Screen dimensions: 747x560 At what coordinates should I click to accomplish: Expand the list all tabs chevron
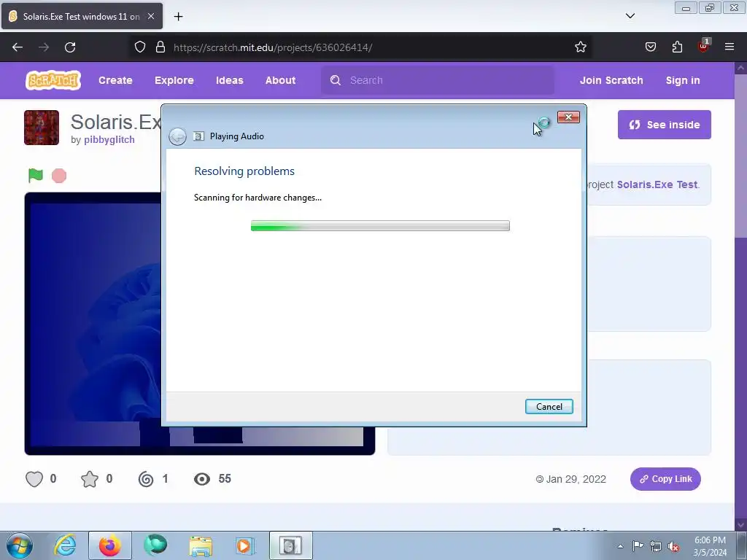(630, 16)
